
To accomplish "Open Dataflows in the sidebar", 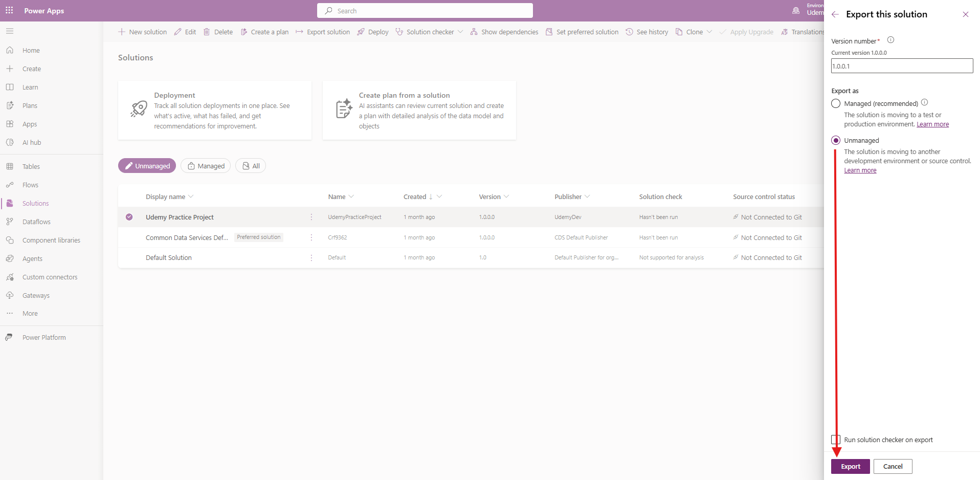I will (x=36, y=222).
